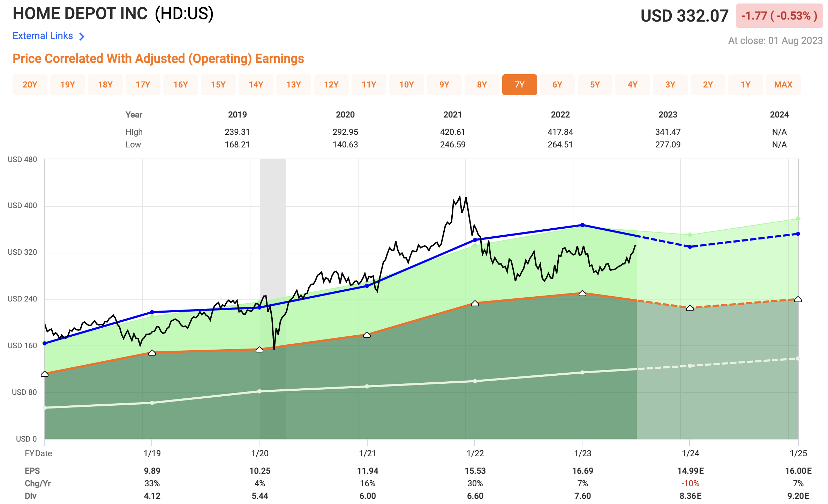
Task: Click the light green diamond marker at 1/24
Action: click(x=690, y=235)
